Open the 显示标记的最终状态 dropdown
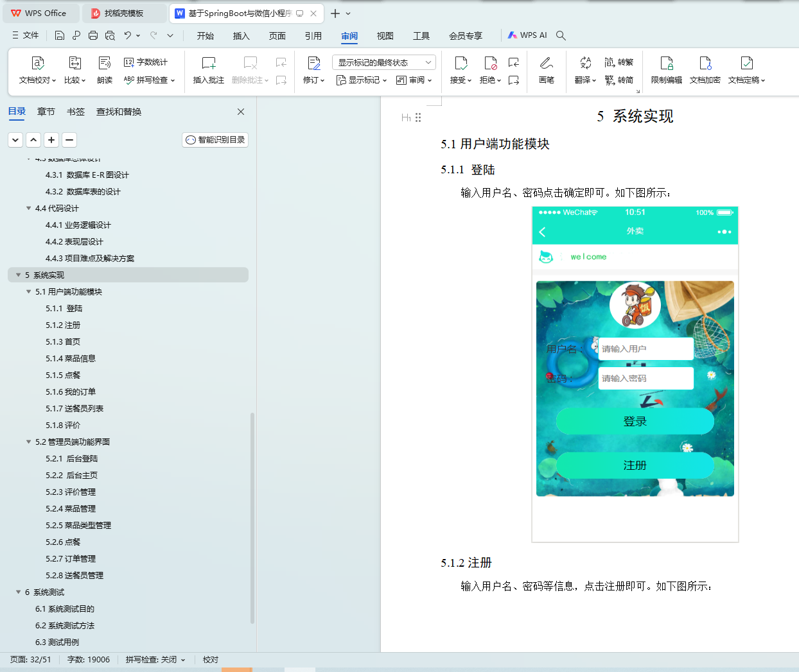 [x=384, y=62]
